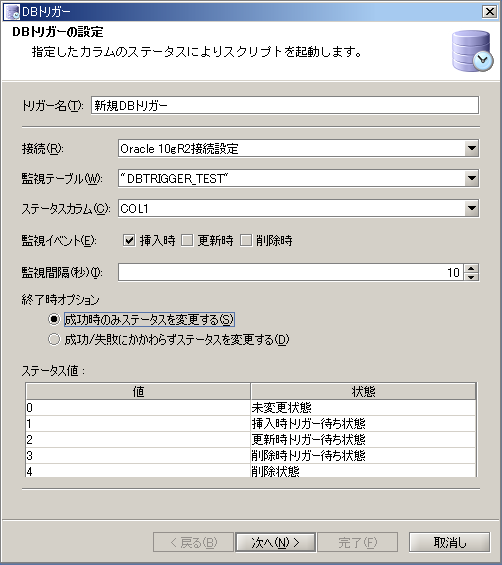Increase the 監視間隔 spinner value
The height and width of the screenshot is (565, 502).
pyautogui.click(x=471, y=268)
